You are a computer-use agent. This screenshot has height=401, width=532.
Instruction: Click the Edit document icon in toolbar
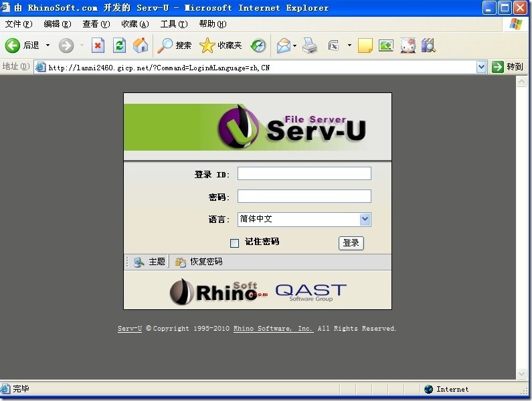[x=333, y=45]
